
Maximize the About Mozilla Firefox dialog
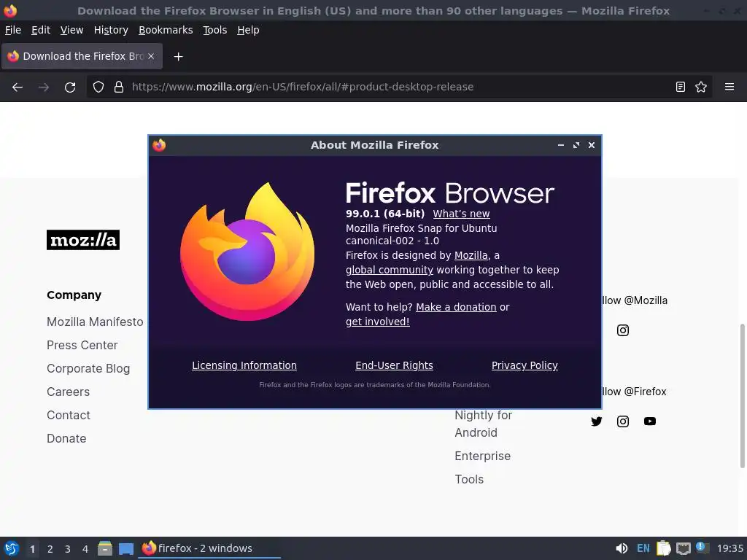tap(576, 145)
